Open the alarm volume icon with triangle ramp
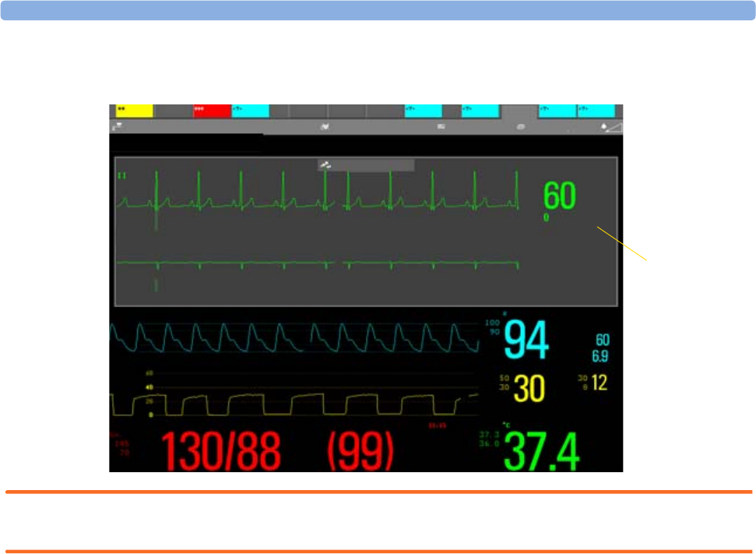756x554 pixels. (x=611, y=127)
